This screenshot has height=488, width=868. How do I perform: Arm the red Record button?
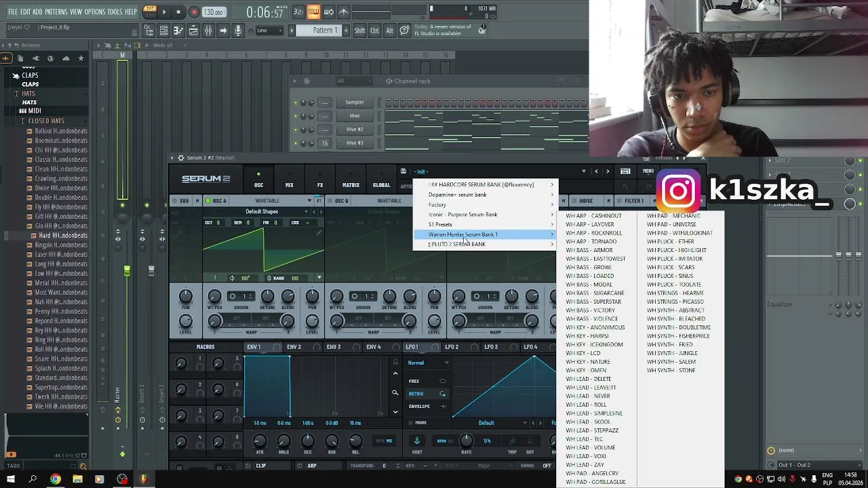[193, 12]
